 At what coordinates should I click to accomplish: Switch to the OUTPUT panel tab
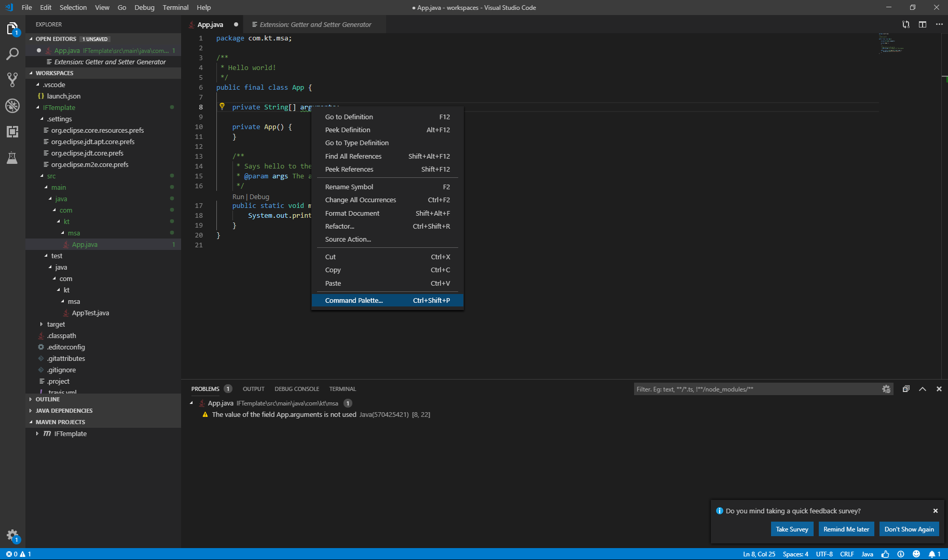[253, 389]
